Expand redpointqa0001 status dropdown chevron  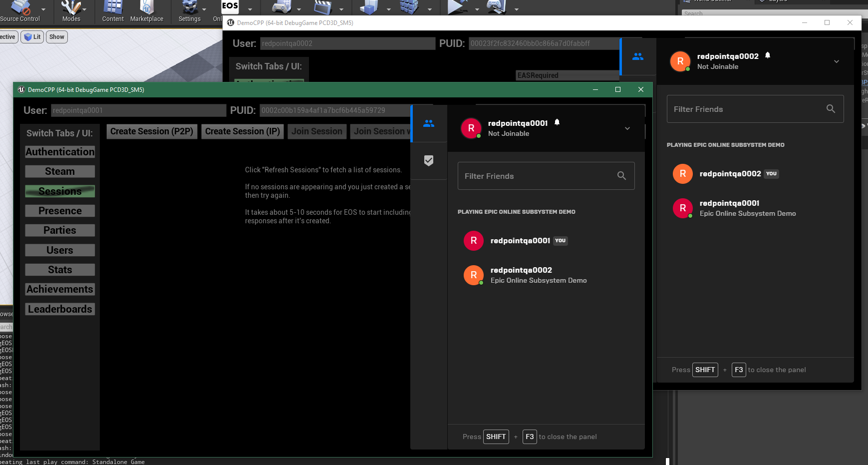click(627, 128)
